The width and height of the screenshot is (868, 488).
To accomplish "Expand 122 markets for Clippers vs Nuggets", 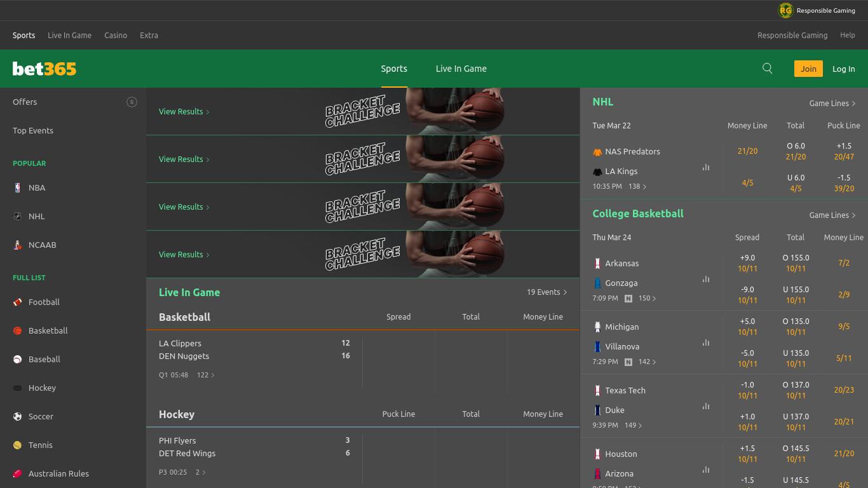I will (206, 375).
